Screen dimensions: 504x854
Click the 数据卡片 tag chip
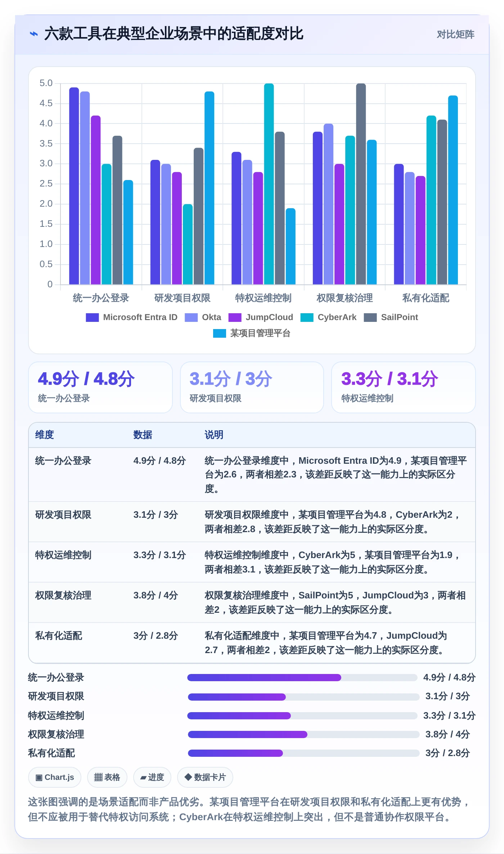[205, 777]
